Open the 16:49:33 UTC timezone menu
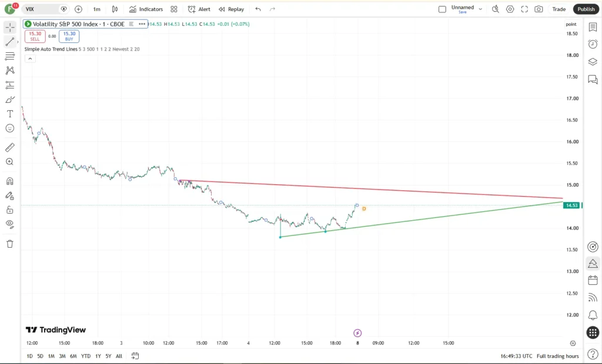The width and height of the screenshot is (602, 364). (x=516, y=356)
